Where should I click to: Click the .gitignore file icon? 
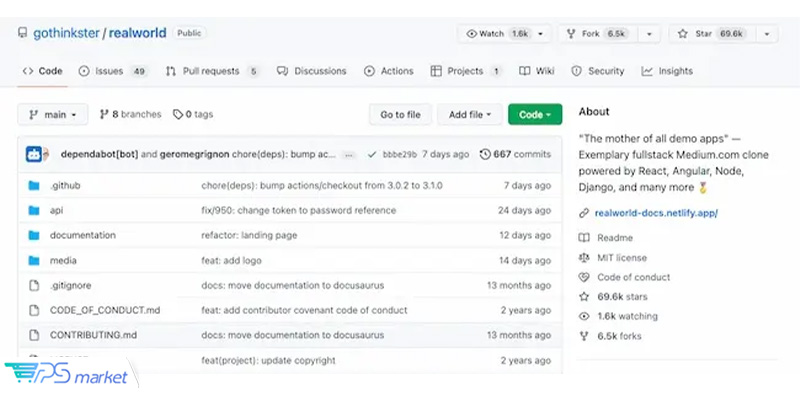pyautogui.click(x=34, y=285)
